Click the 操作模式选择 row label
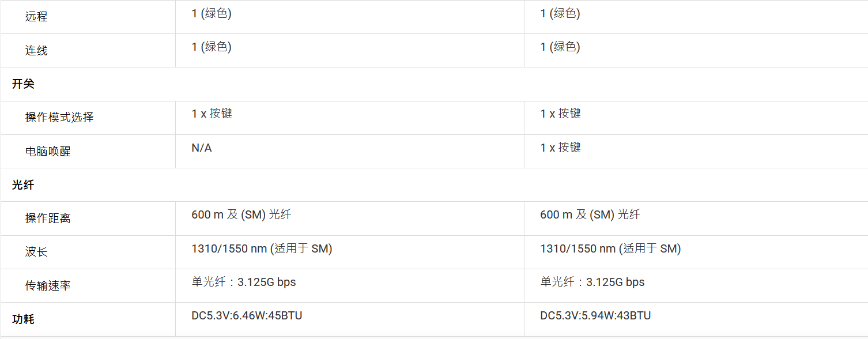The height and width of the screenshot is (339, 868). coord(59,118)
